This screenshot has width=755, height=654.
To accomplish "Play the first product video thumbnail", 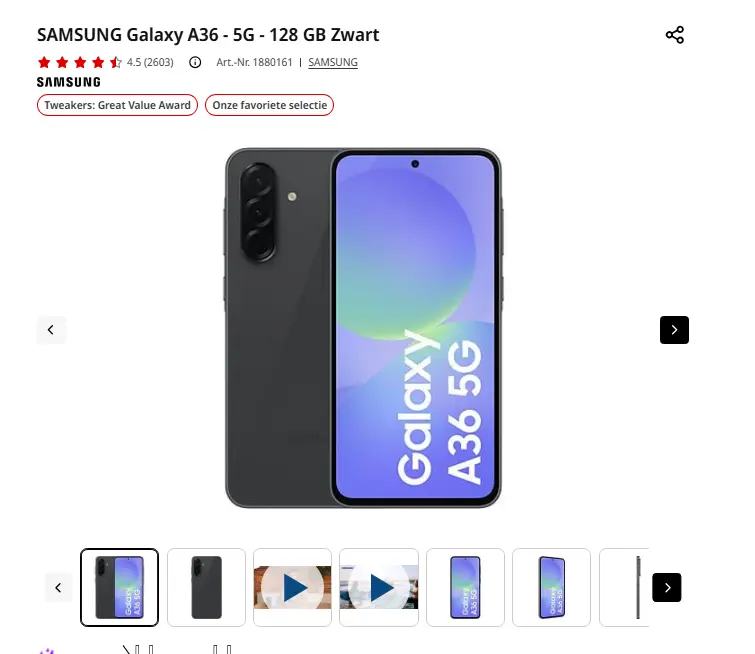I will (292, 588).
